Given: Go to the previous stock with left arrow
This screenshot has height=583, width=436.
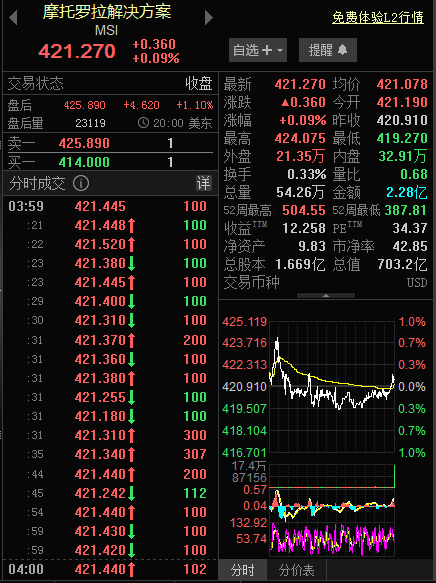Looking at the screenshot, I should (x=13, y=17).
